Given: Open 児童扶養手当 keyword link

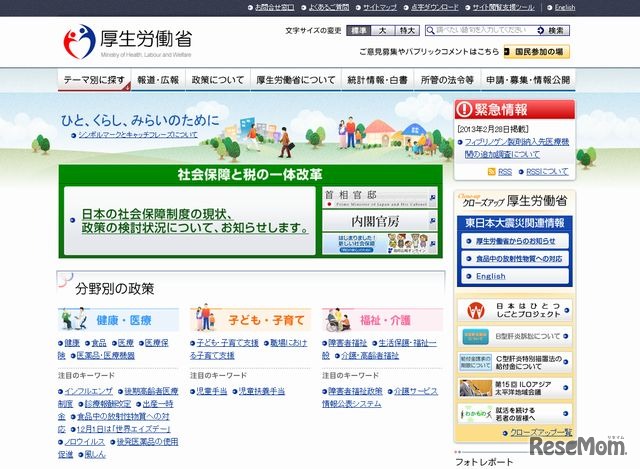Looking at the screenshot, I should [262, 391].
